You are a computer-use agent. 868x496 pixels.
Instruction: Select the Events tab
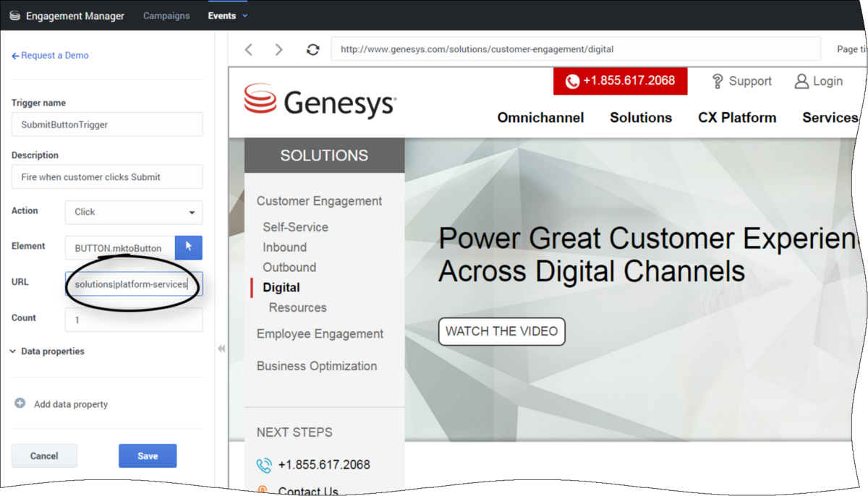point(221,15)
